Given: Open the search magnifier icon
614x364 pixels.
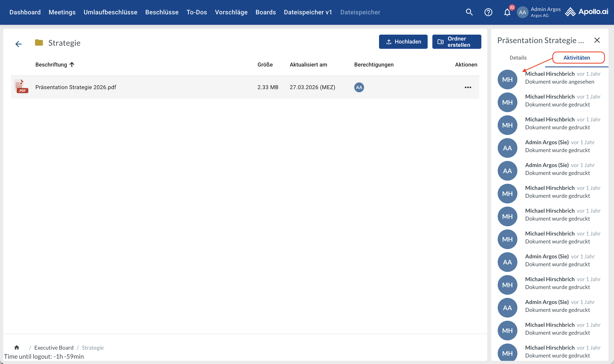Looking at the screenshot, I should pyautogui.click(x=469, y=12).
